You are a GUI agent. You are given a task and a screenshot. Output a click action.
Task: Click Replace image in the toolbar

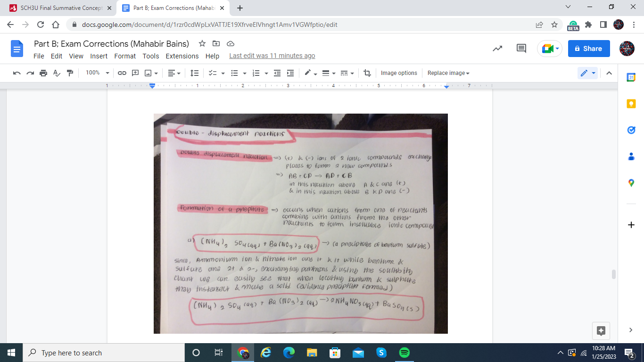pos(445,73)
